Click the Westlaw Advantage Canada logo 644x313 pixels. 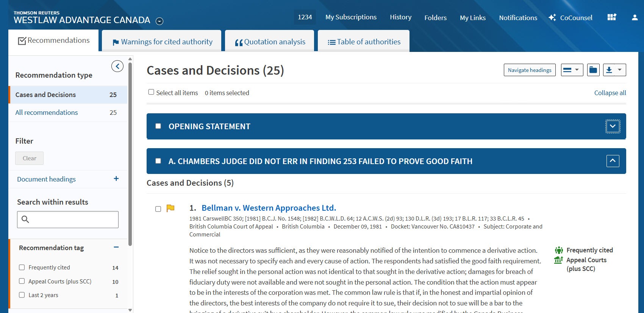(82, 17)
